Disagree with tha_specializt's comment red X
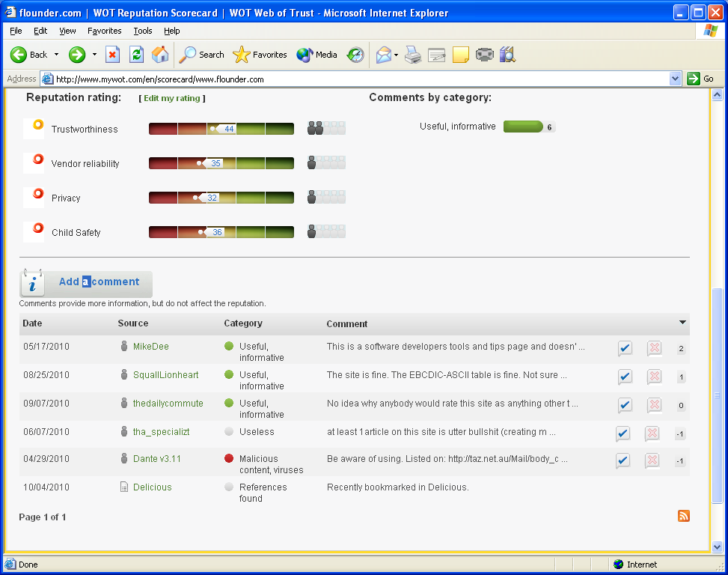The image size is (728, 575). pos(652,433)
